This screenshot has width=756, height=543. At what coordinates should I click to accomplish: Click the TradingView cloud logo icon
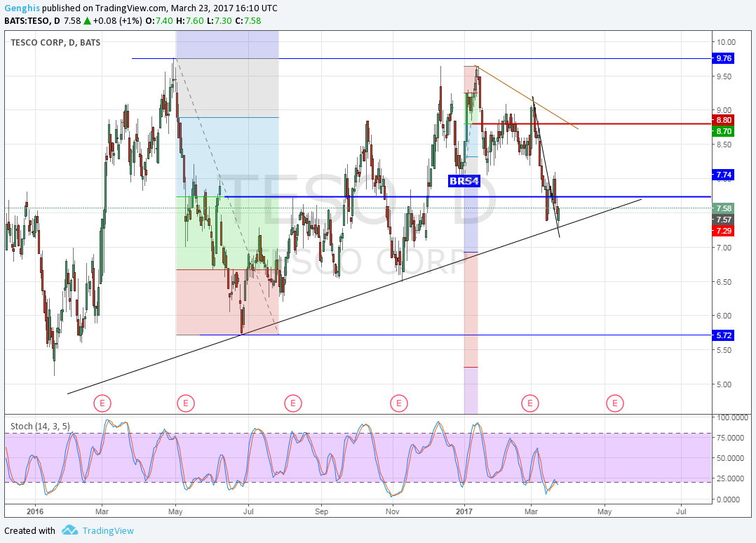point(70,530)
